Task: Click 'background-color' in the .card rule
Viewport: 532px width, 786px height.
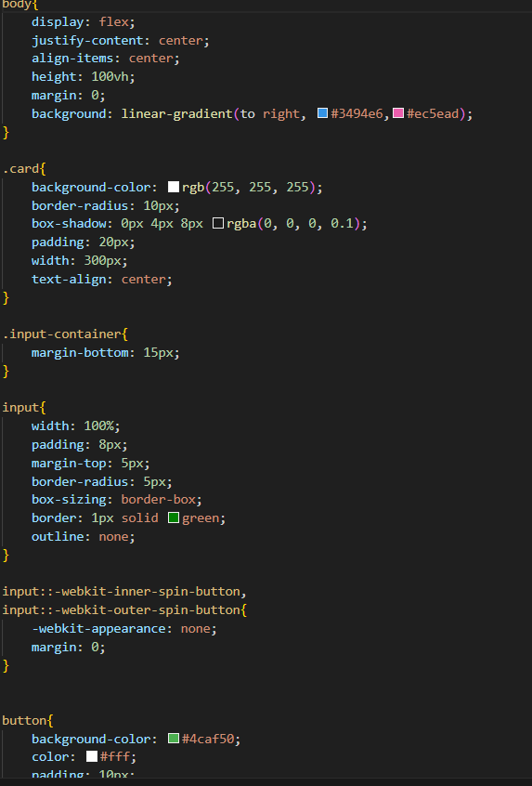Action: (x=91, y=188)
